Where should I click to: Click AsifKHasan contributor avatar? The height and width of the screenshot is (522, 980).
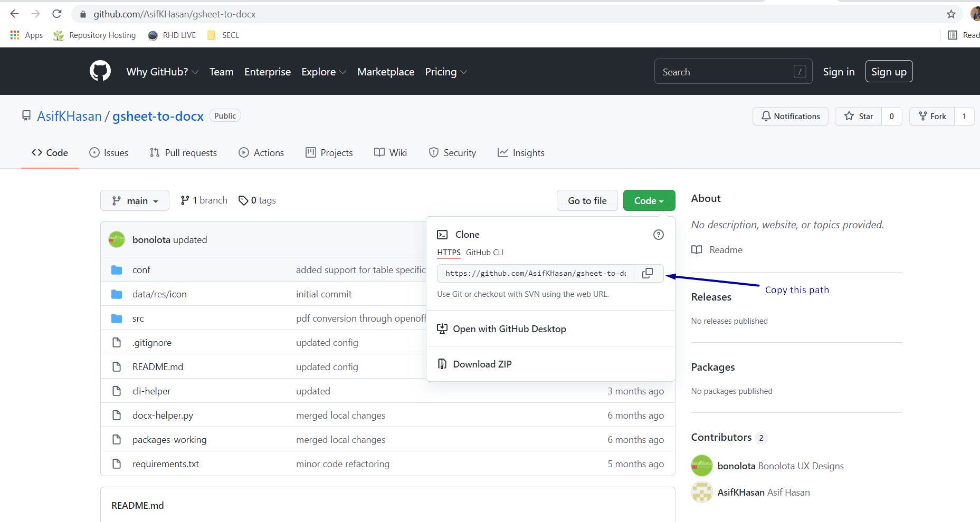click(x=702, y=492)
